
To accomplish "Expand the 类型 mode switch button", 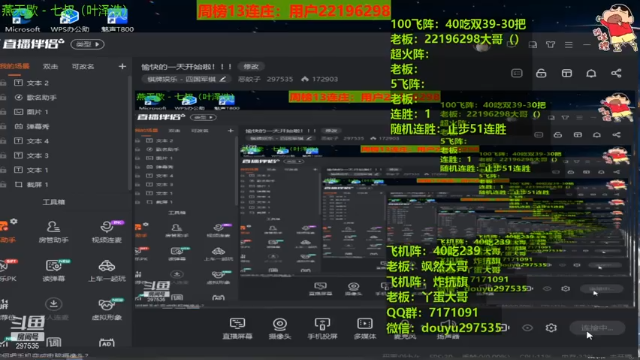I will [87, 44].
